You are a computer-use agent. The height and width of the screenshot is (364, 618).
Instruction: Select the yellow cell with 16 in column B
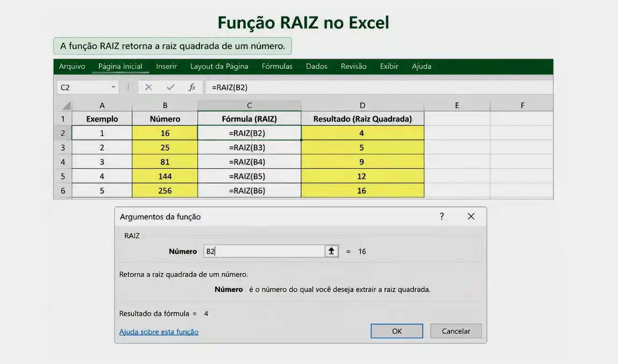[165, 133]
